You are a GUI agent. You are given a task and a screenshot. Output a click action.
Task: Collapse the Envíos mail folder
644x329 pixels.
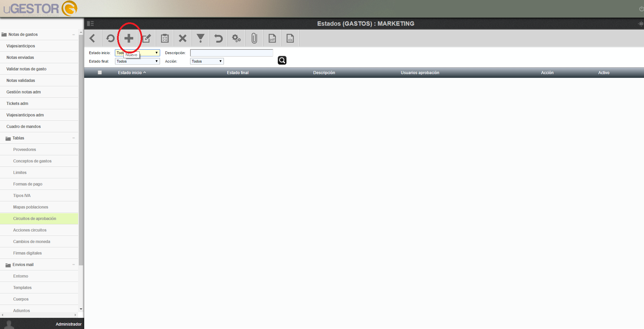(x=73, y=265)
